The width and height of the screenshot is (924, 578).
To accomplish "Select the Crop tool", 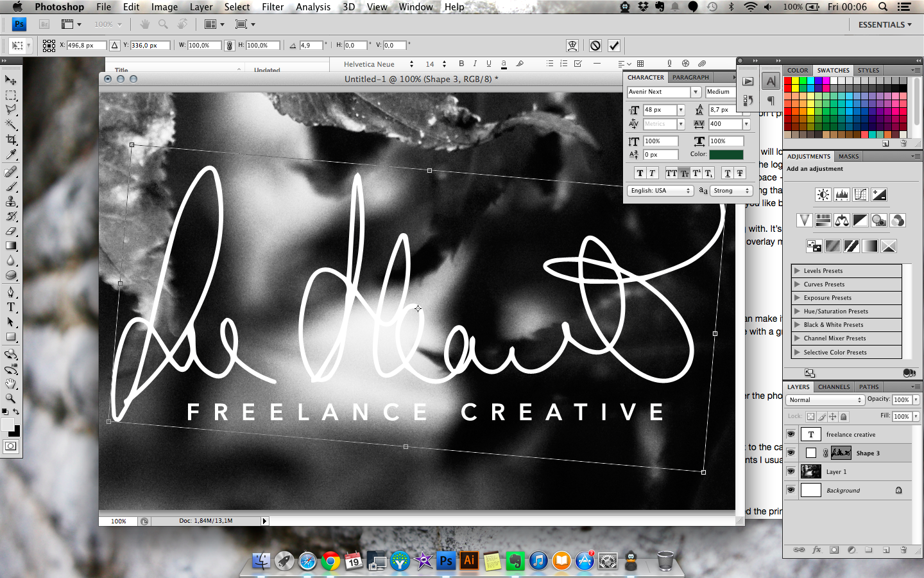I will tap(11, 139).
